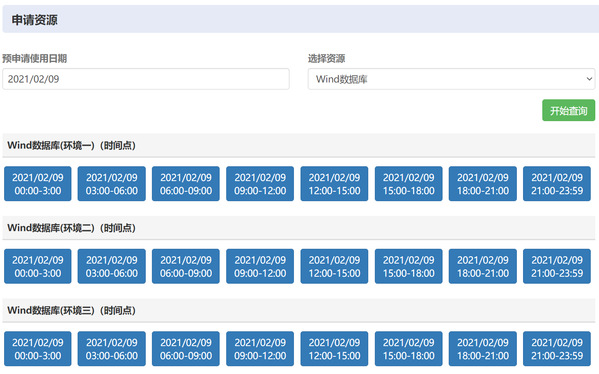Choose 环境二 time slot 09:00-12:00

point(260,266)
